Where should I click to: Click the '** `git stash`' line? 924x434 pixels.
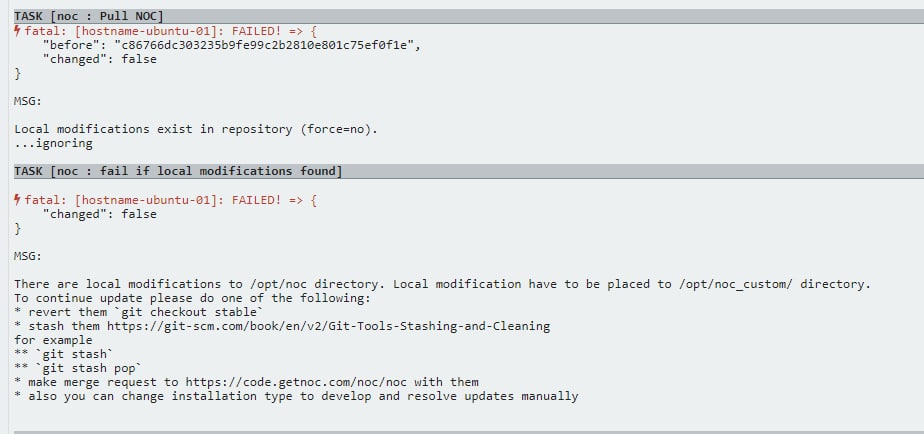[64, 354]
